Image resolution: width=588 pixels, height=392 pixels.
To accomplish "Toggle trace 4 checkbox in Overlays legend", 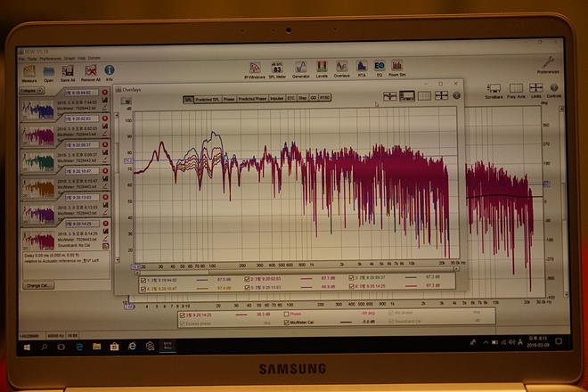I will coord(143,290).
